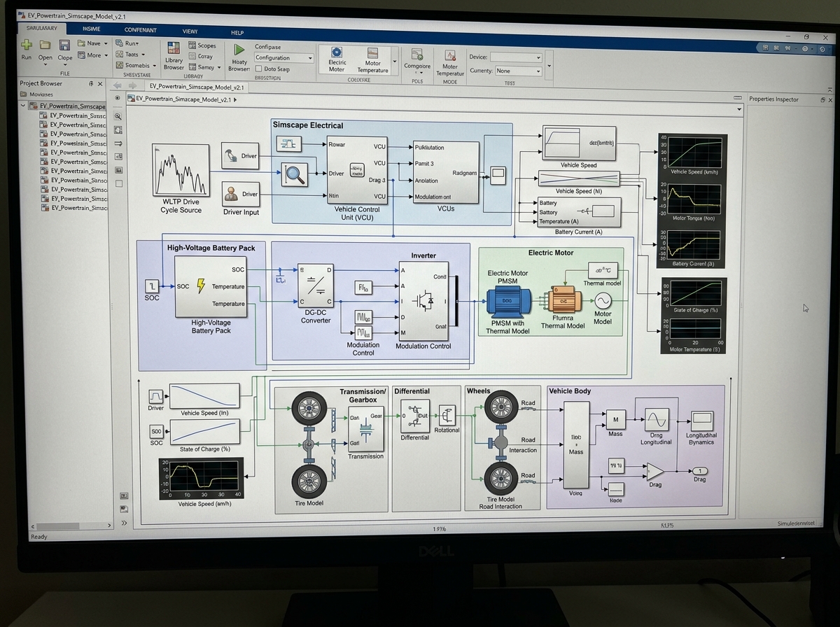
Task: Expand the ribbon gallery arrow
Action: tap(395, 62)
